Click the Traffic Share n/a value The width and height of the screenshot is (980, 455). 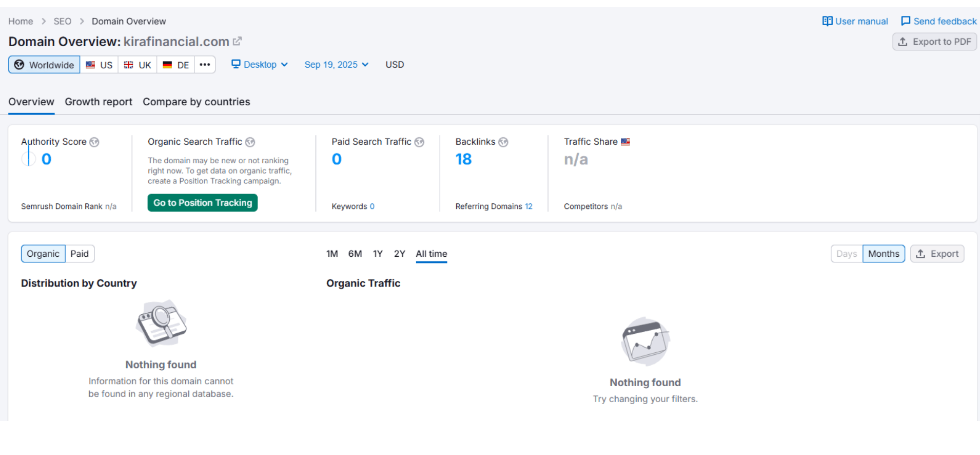pyautogui.click(x=576, y=160)
